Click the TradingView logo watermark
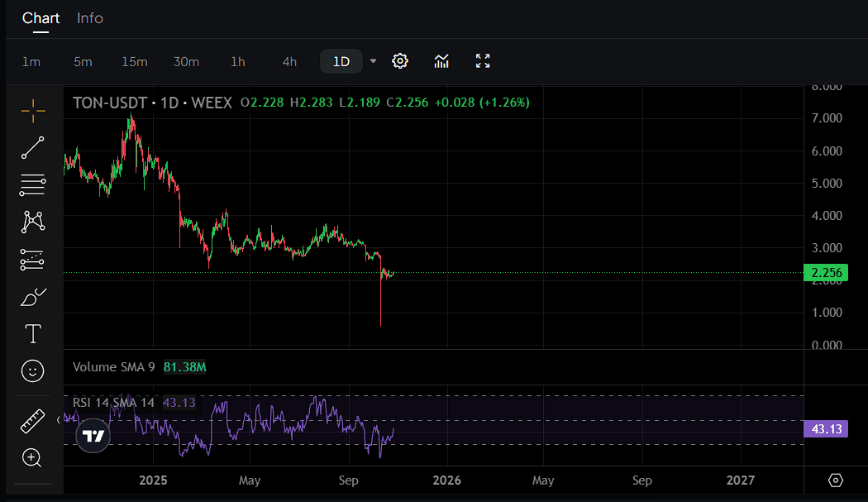The image size is (868, 502). [93, 436]
